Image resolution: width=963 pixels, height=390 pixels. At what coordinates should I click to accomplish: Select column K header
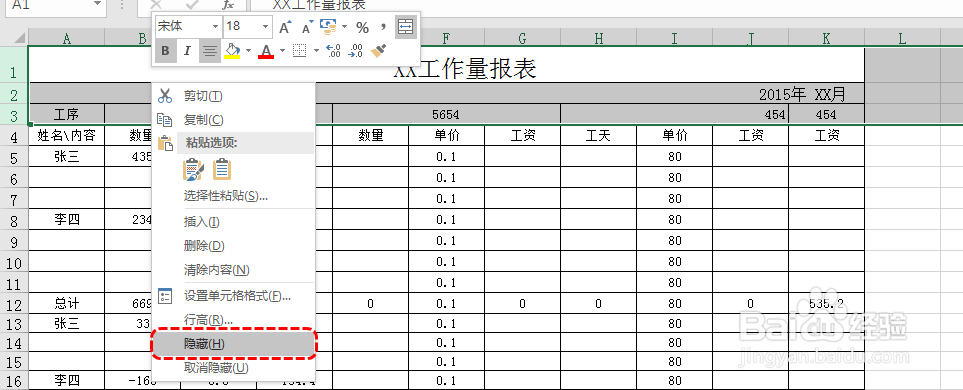[x=827, y=39]
